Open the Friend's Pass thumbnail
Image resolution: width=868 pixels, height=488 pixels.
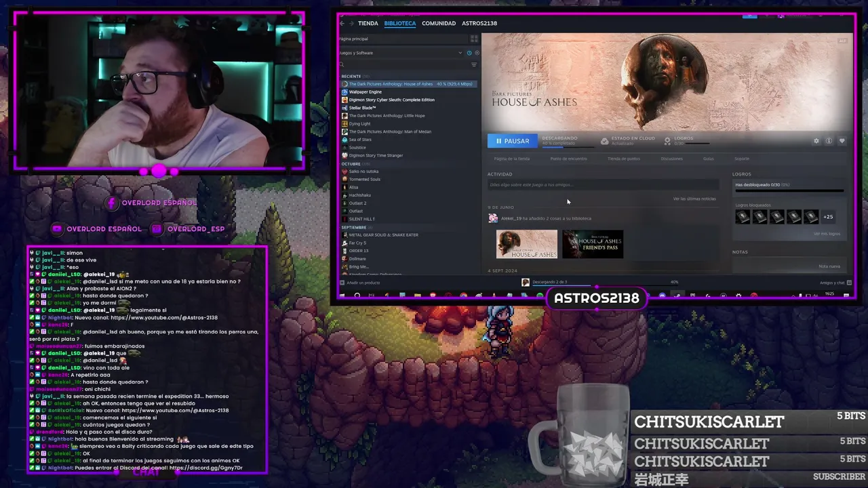point(593,244)
